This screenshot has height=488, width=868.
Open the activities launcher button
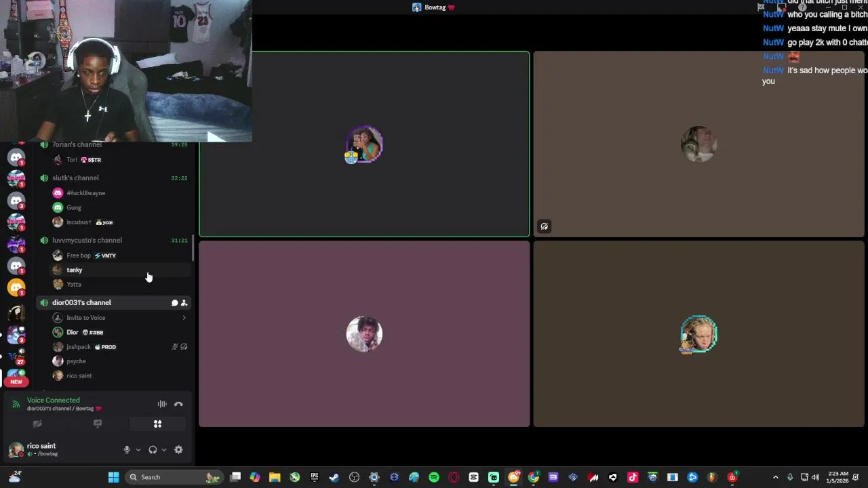pos(157,424)
